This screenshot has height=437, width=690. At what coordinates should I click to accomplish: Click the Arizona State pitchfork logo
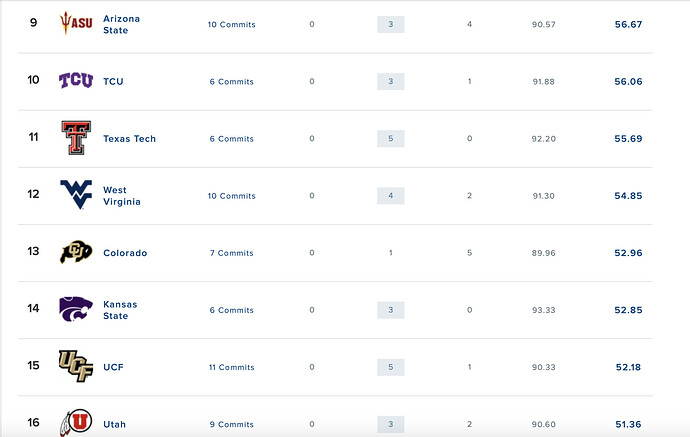76,23
